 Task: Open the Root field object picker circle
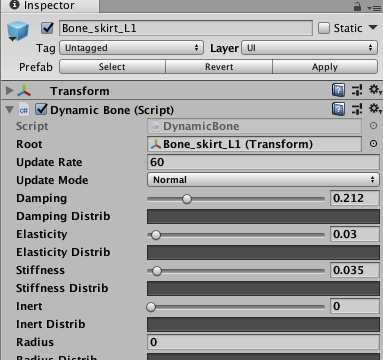click(373, 144)
